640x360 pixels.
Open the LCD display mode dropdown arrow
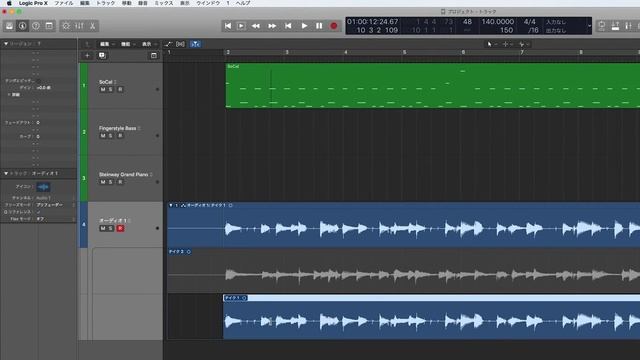(589, 26)
